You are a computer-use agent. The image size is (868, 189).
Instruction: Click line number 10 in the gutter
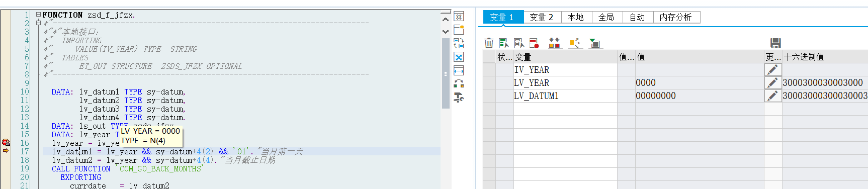click(x=25, y=91)
